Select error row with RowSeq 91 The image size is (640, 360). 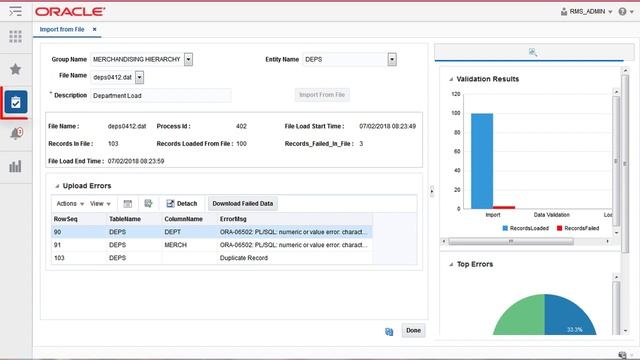coord(212,245)
